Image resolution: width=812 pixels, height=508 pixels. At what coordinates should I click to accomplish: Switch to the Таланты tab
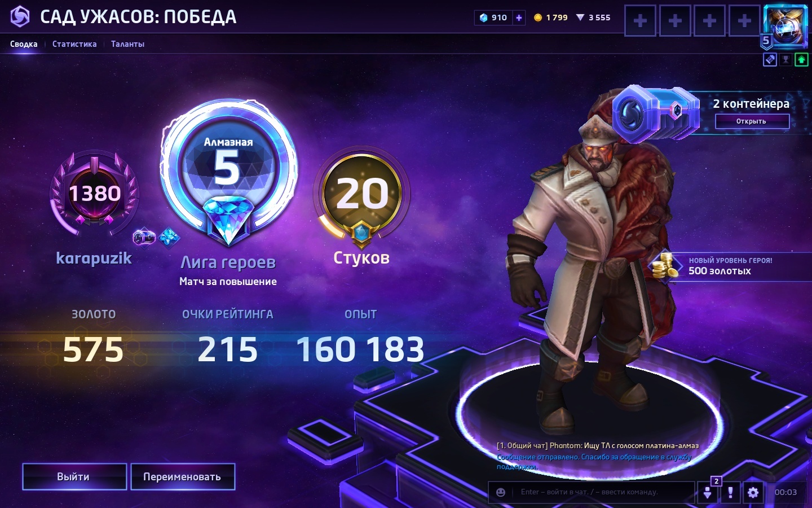pos(127,44)
